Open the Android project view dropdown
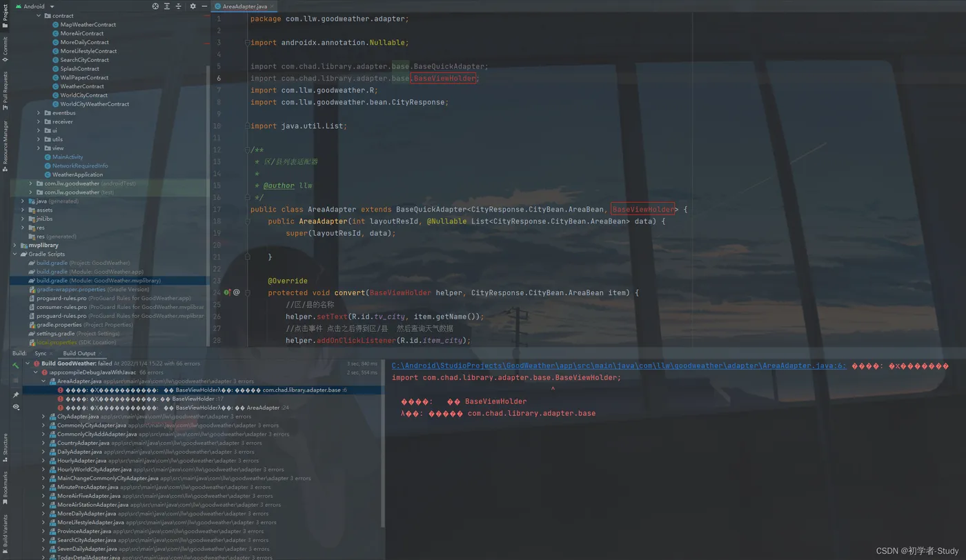This screenshot has width=966, height=560. pyautogui.click(x=34, y=6)
